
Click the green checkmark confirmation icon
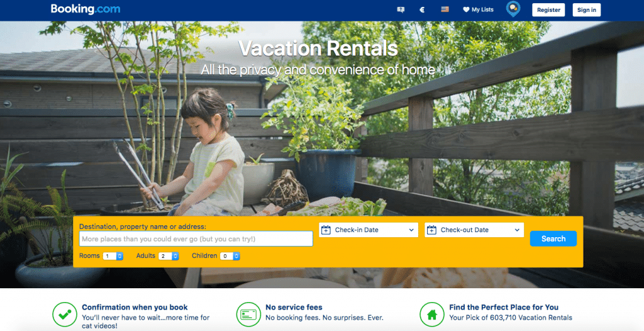click(x=65, y=315)
